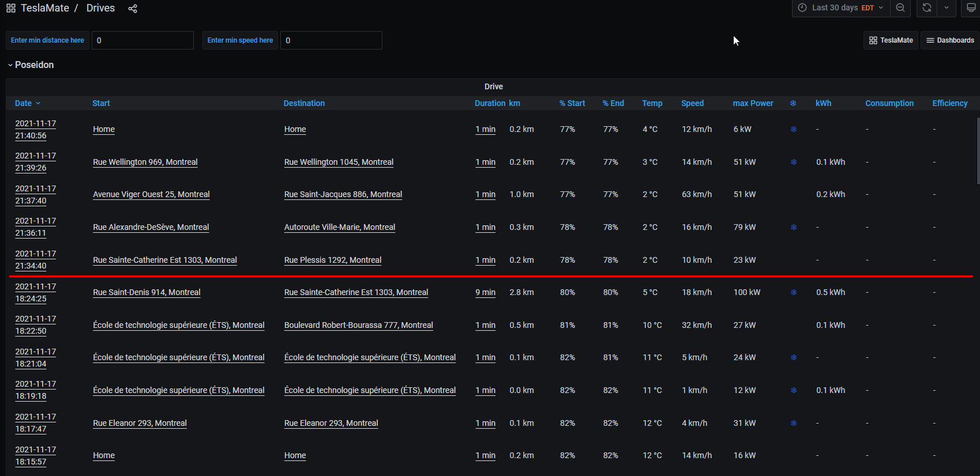
Task: Select the 2.8 km distance cell
Action: tap(521, 292)
